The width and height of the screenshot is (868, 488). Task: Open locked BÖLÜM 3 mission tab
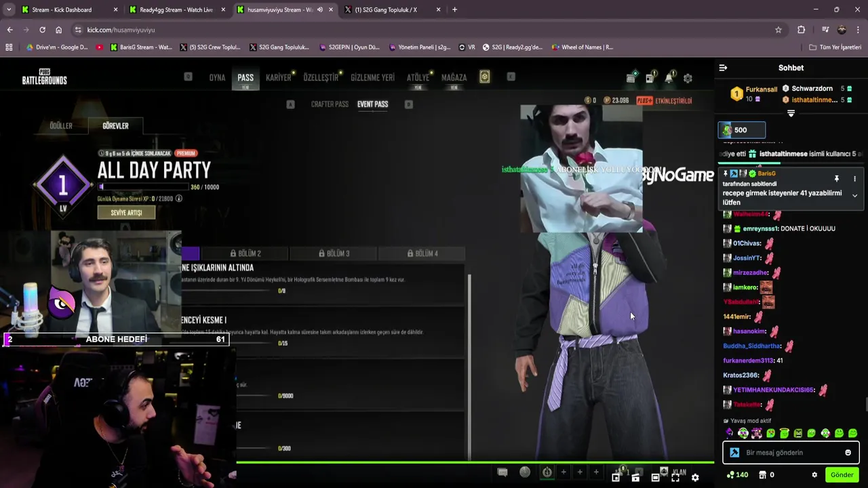pos(334,253)
